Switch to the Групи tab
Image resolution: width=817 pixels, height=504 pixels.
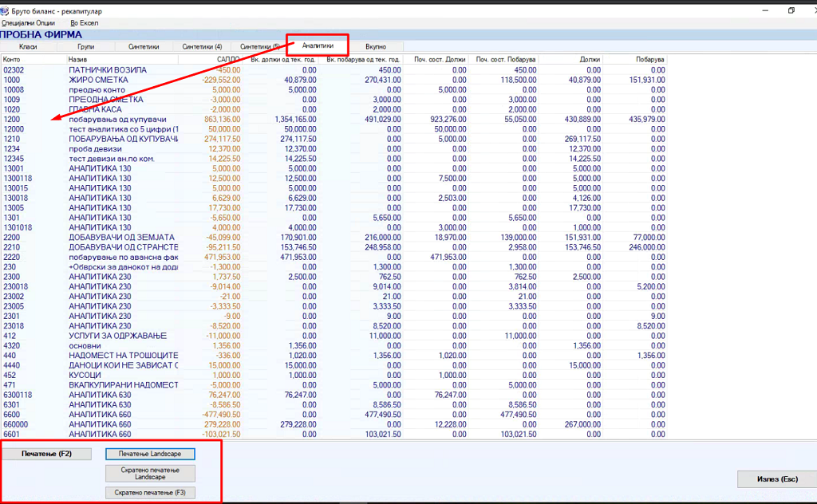pos(85,47)
